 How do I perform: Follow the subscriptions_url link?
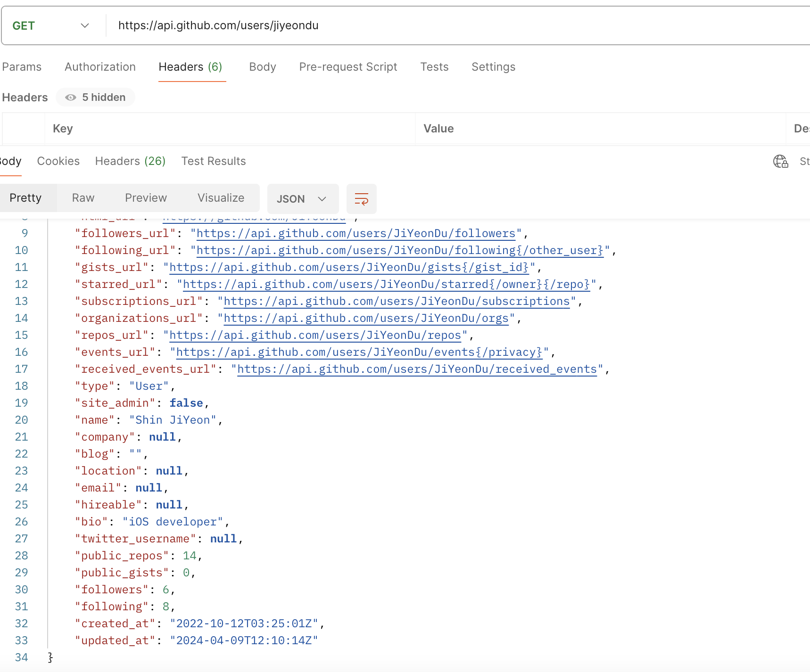[x=397, y=301]
